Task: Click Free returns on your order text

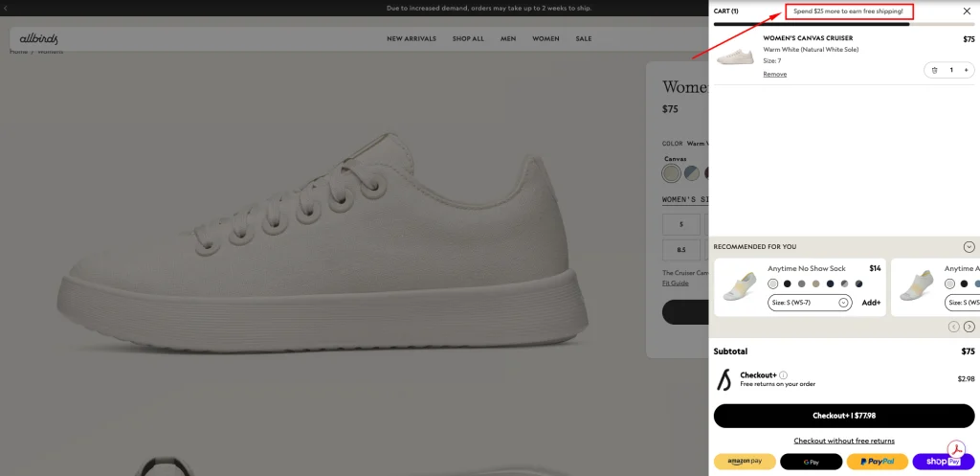Action: (777, 384)
